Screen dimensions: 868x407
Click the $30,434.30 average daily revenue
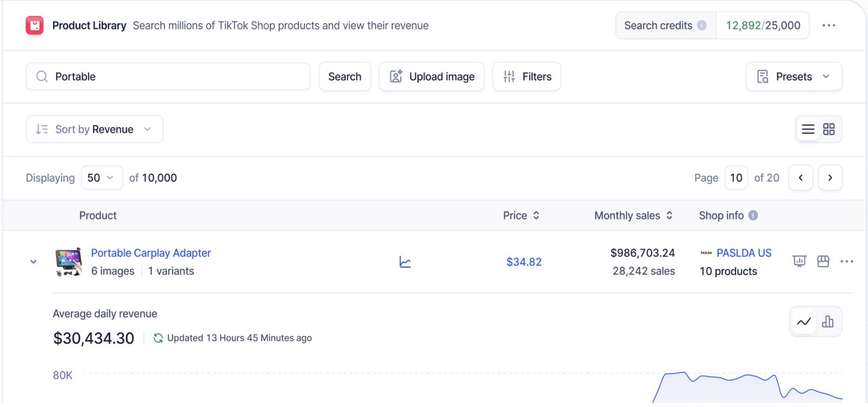[93, 338]
